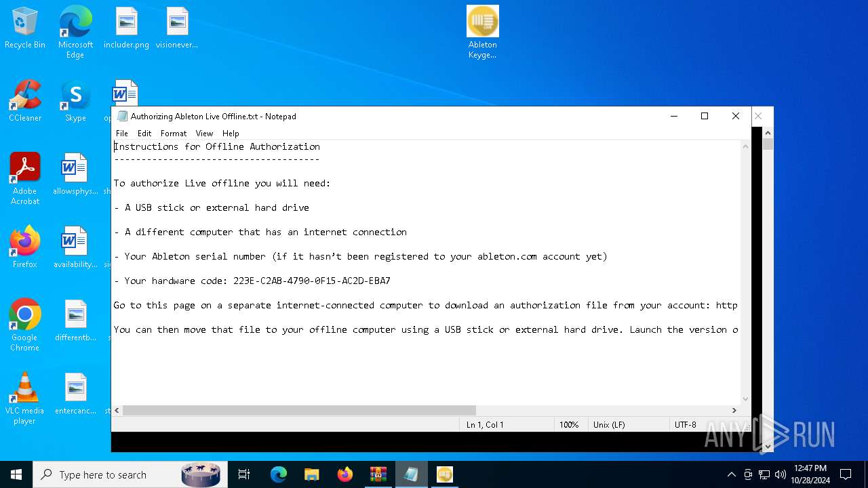
Task: Click the 'Instructions for Offline Authorization' heading
Action: pyautogui.click(x=217, y=146)
